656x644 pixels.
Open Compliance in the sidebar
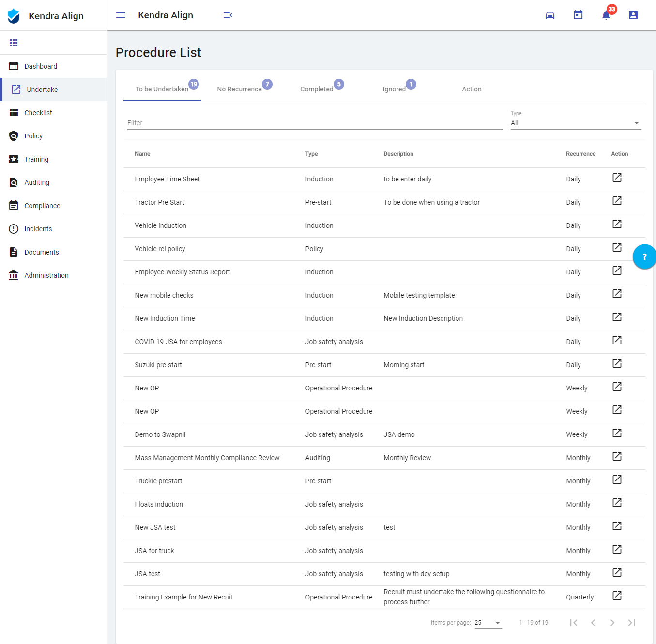(x=53, y=206)
